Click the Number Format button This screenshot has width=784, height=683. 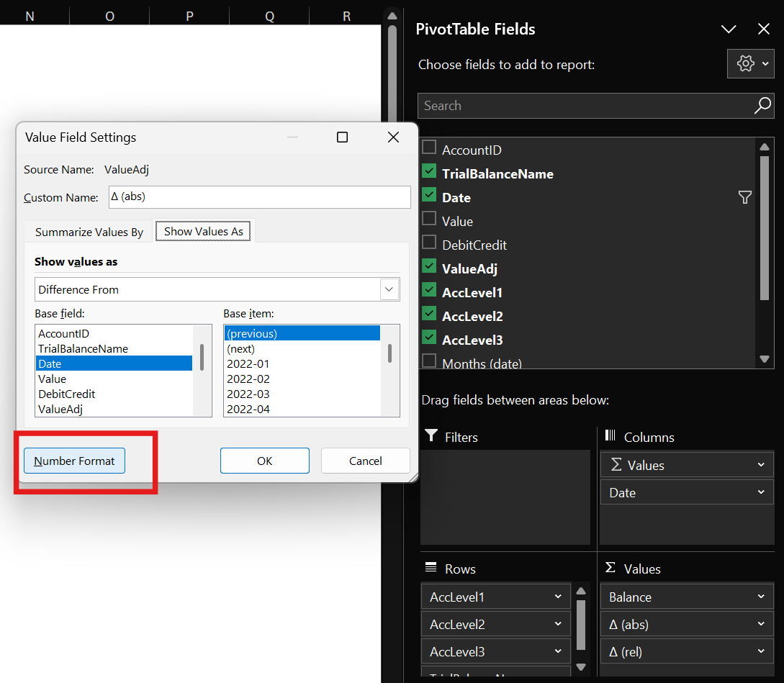click(x=74, y=461)
